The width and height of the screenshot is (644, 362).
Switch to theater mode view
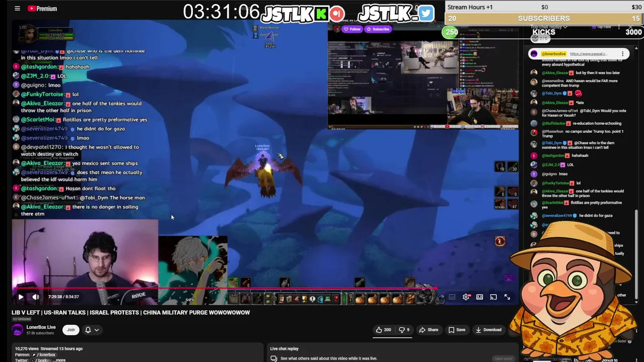[x=479, y=297]
